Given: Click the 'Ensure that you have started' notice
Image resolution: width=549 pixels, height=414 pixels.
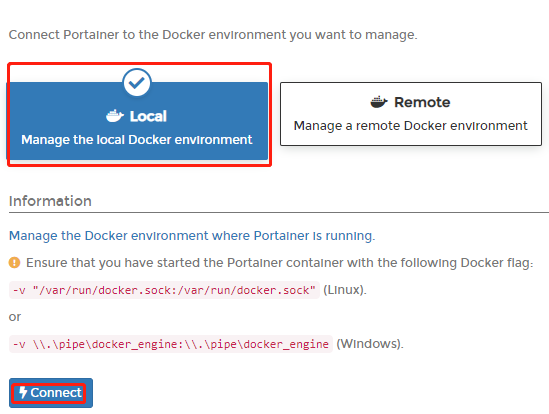Looking at the screenshot, I should (279, 263).
